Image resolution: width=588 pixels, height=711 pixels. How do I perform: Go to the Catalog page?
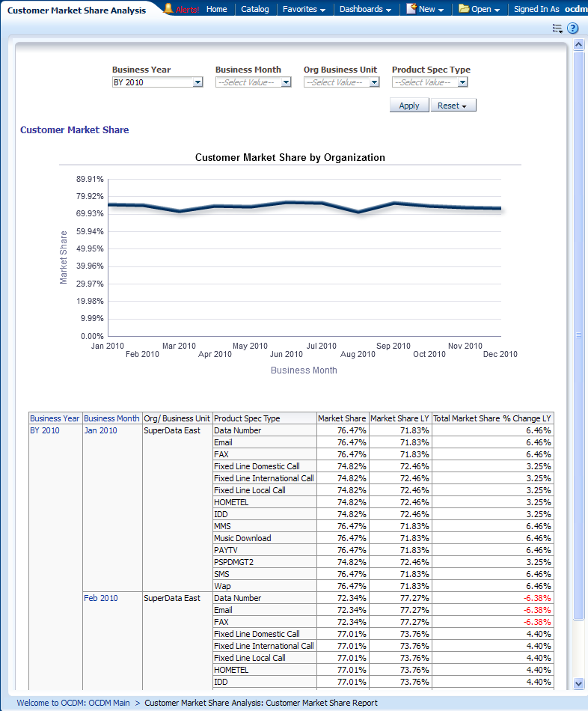click(255, 10)
